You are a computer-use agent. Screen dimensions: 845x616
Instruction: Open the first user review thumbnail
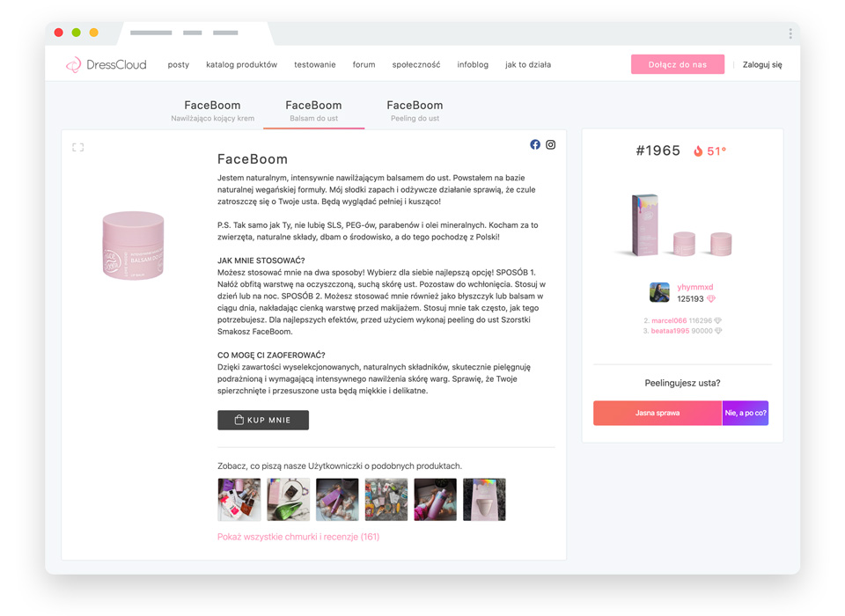239,500
